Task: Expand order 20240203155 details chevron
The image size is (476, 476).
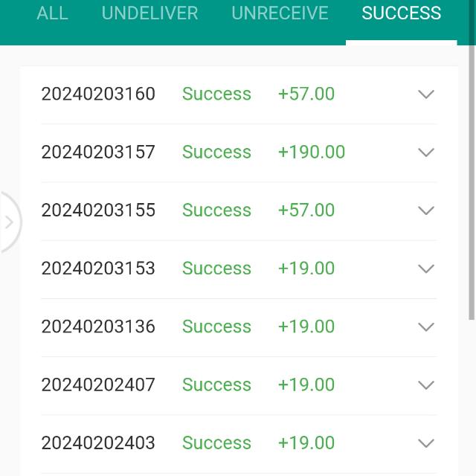Action: click(x=425, y=210)
